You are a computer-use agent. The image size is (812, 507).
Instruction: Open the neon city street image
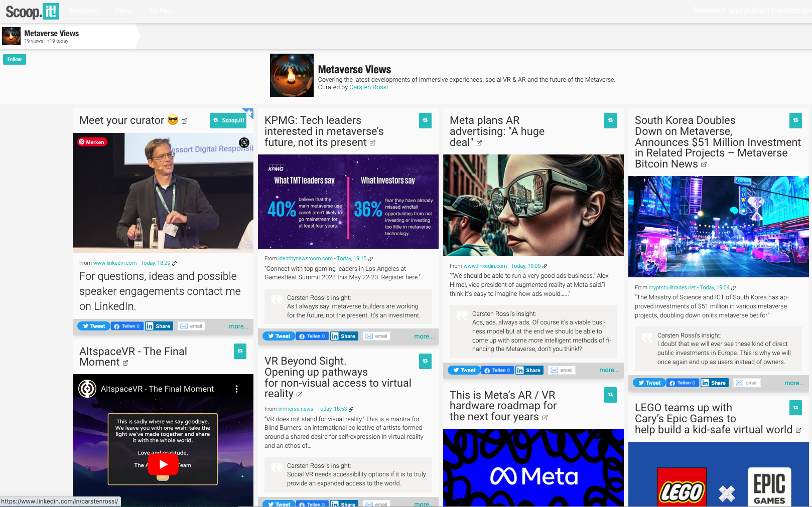coord(719,227)
